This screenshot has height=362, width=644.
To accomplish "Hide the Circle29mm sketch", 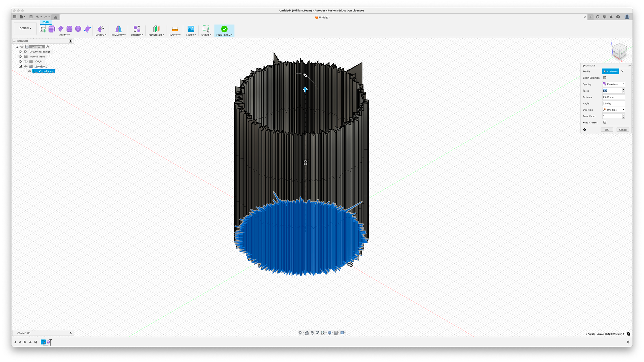I will point(30,71).
